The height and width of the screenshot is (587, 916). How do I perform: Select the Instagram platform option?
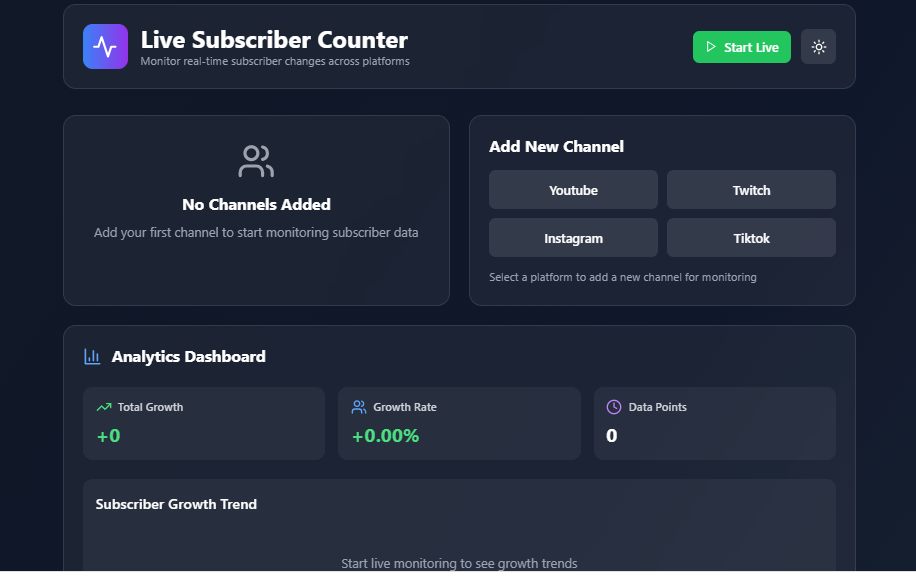[x=573, y=237]
